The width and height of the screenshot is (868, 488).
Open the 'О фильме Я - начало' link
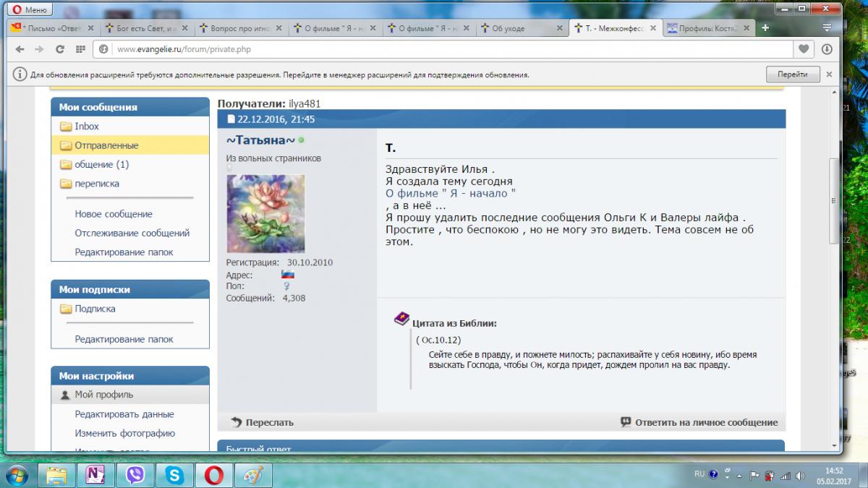(x=450, y=194)
